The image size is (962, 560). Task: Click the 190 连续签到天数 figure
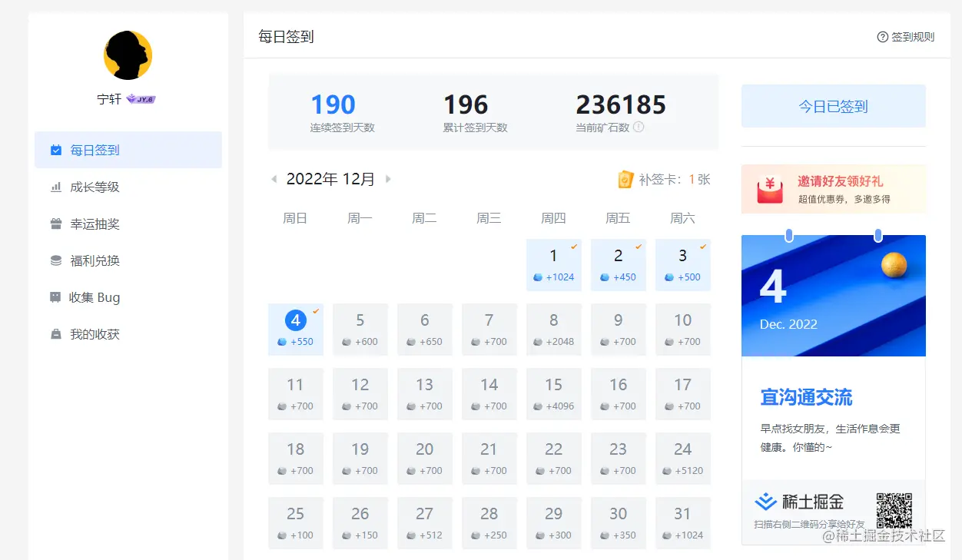point(333,104)
